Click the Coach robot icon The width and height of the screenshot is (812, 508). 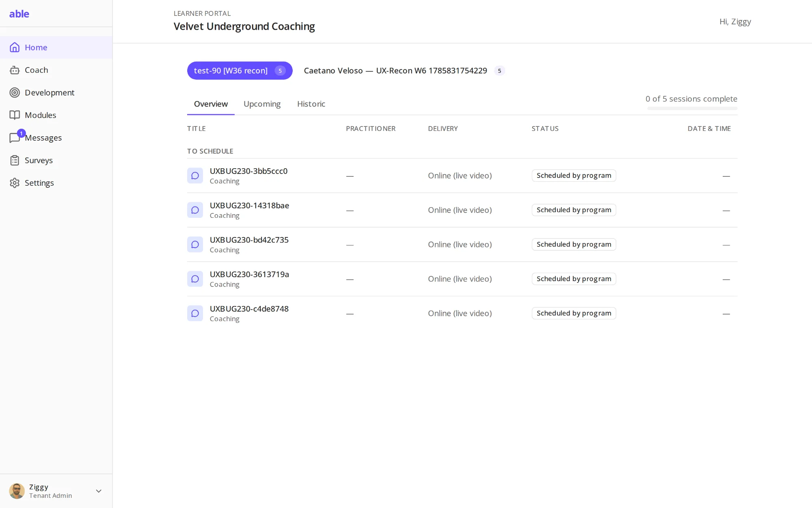pyautogui.click(x=15, y=70)
